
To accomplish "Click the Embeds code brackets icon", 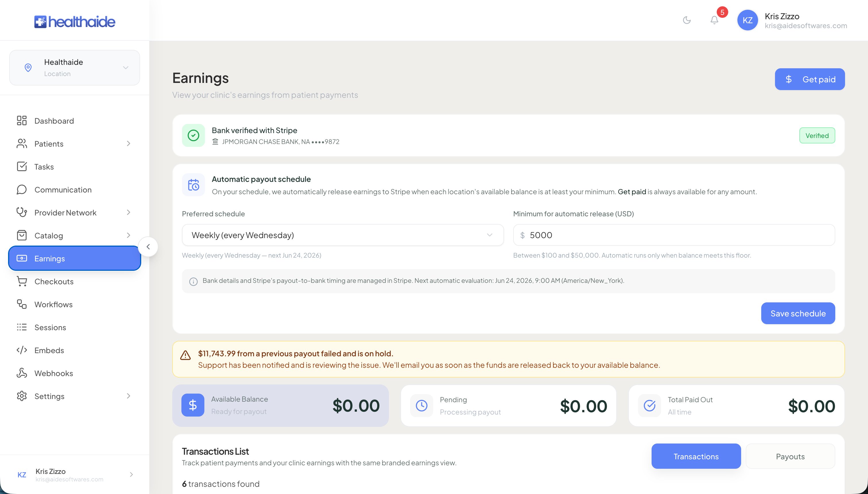I will [22, 350].
